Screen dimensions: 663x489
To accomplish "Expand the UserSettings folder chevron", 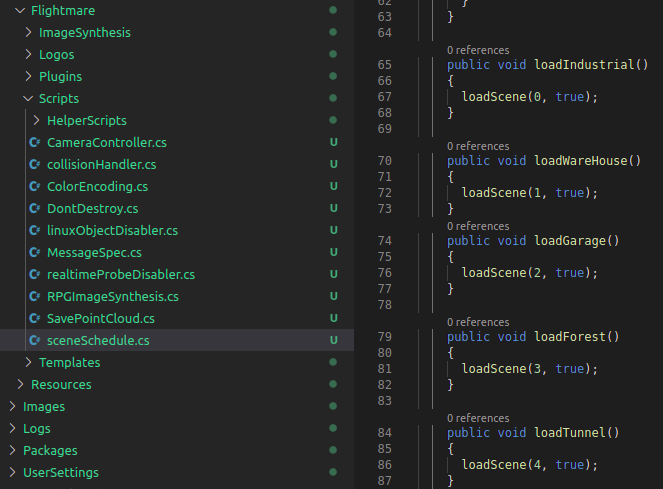I will point(12,473).
